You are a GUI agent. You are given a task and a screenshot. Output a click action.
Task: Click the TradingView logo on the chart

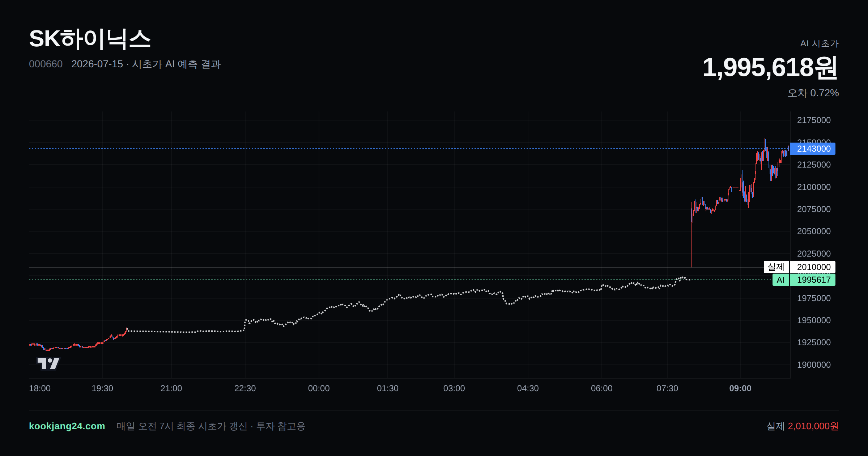pyautogui.click(x=48, y=364)
